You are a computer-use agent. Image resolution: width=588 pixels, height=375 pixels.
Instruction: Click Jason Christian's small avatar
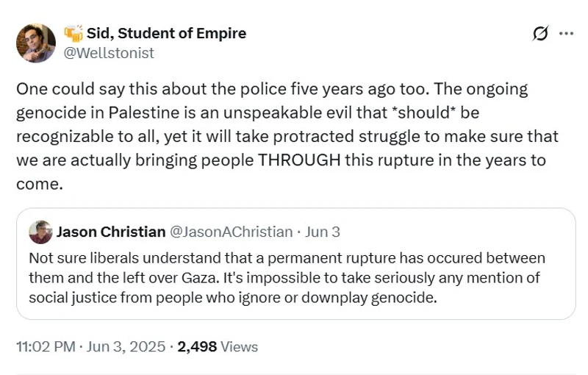pos(40,232)
